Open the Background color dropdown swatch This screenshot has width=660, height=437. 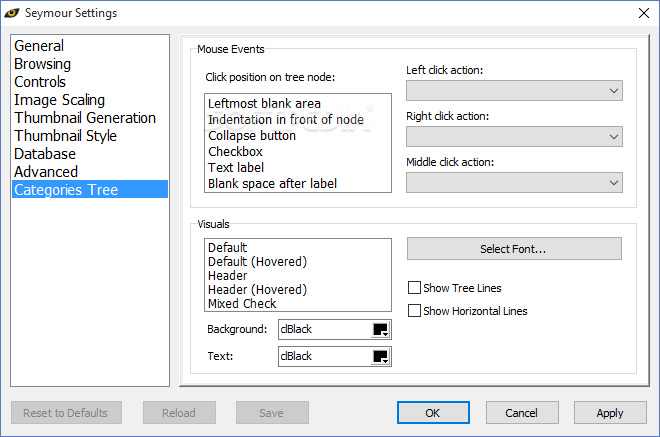coord(381,329)
